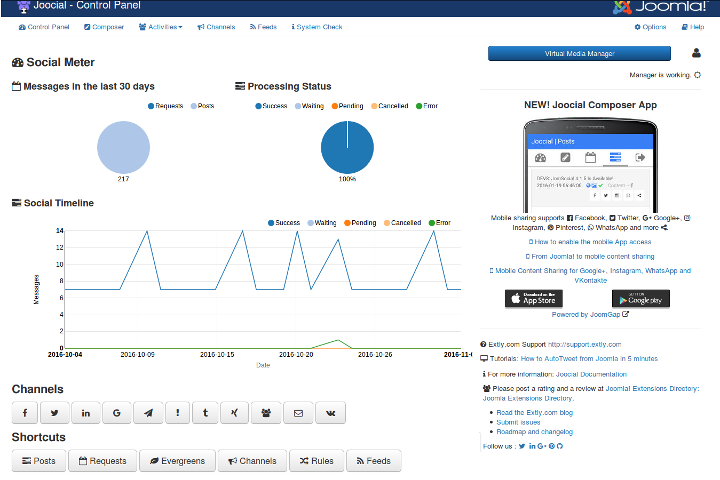Click the list icon in phone mockup
720x480 pixels.
click(615, 158)
